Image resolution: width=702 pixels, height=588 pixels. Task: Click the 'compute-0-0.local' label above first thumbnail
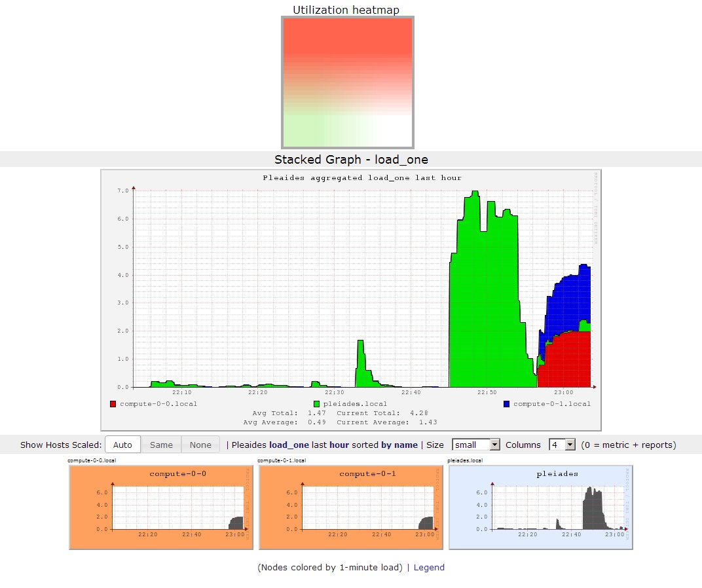click(91, 460)
